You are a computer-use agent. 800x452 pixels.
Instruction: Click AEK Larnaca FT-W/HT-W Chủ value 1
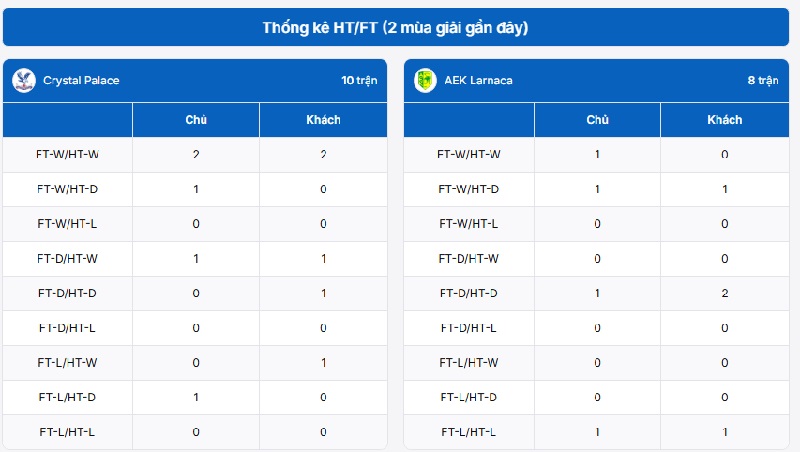point(597,154)
